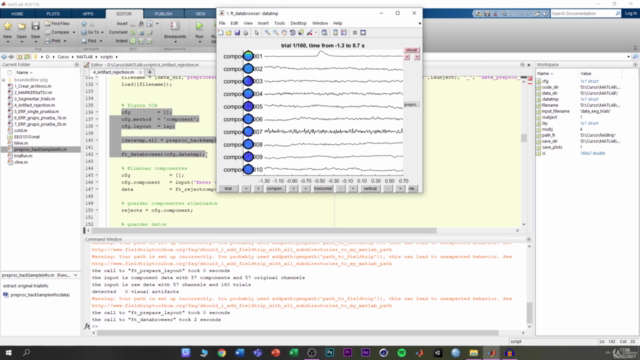Click the Run green play icon
The width and height of the screenshot is (640, 360).
pos(199,27)
